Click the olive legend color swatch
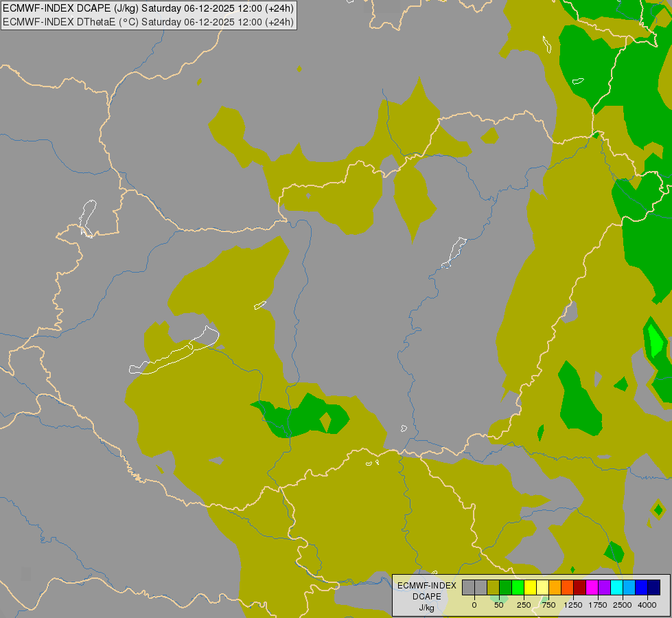Screen dimensions: 672x618 pos(494,588)
